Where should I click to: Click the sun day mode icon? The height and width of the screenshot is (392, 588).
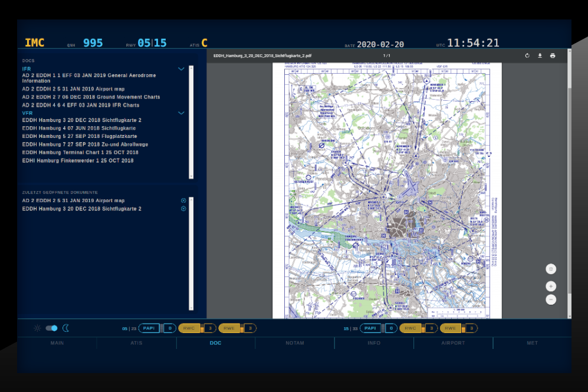(37, 328)
